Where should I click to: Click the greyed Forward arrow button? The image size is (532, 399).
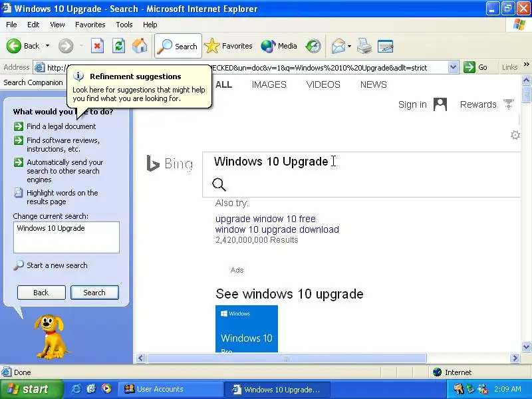pos(66,46)
